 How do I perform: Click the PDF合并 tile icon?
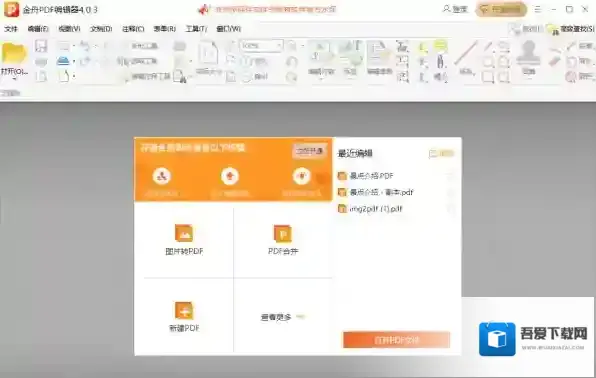pos(283,233)
